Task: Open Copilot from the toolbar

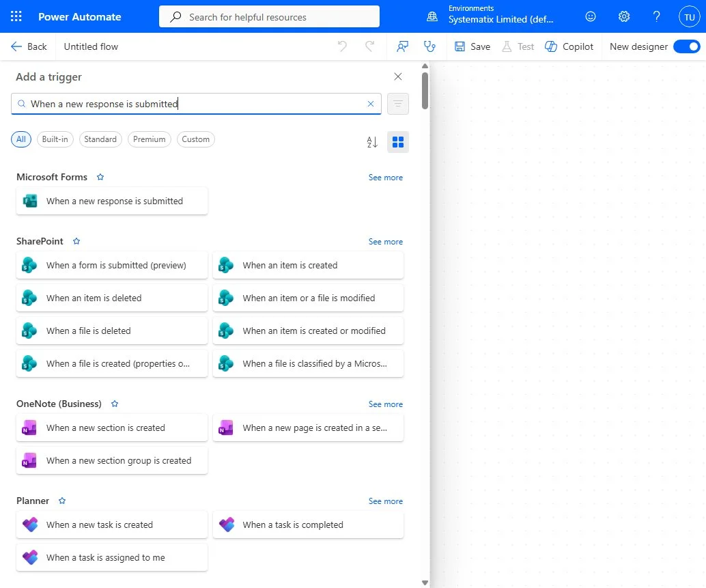Action: (569, 46)
